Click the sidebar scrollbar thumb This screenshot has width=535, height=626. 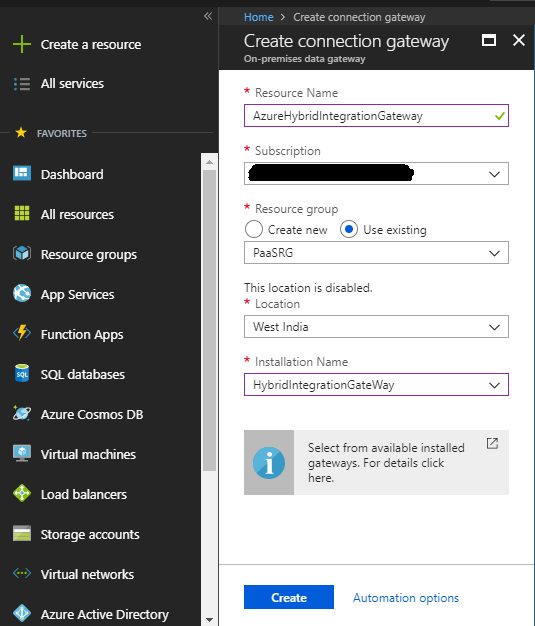point(209,321)
